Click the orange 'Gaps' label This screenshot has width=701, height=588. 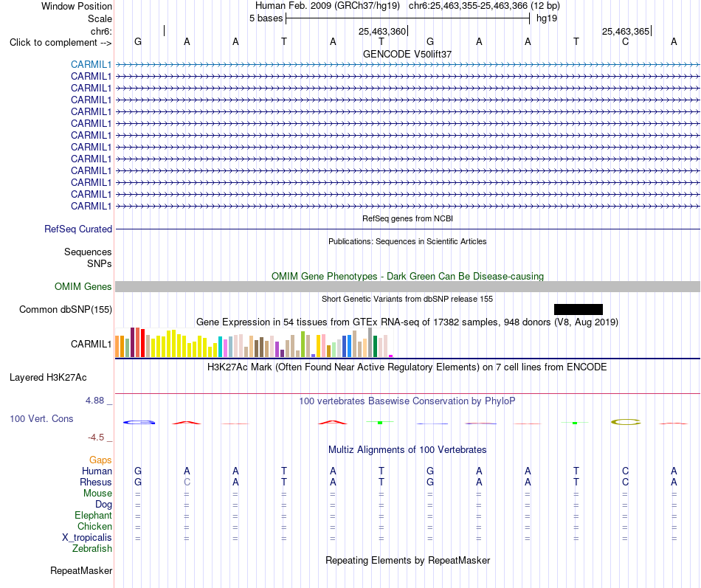(100, 460)
